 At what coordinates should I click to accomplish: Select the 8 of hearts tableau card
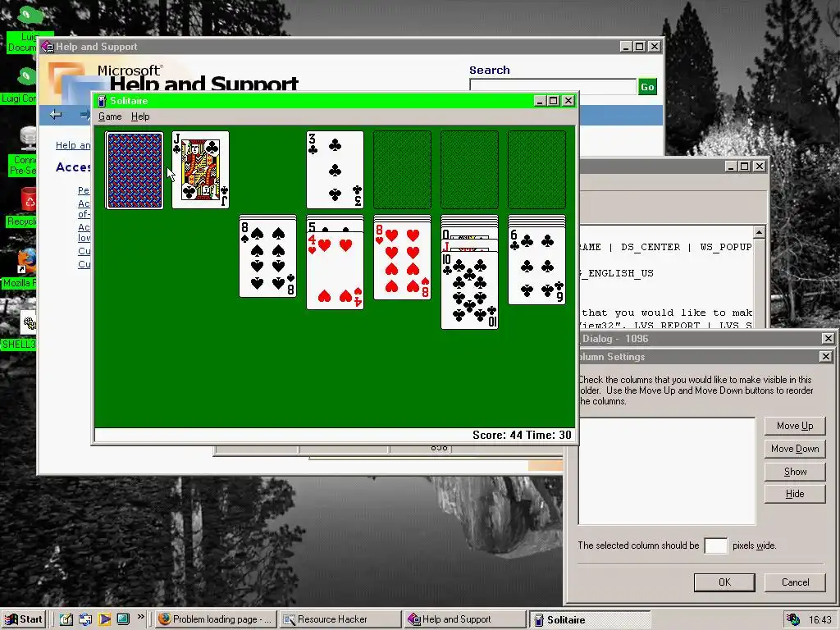(x=402, y=260)
